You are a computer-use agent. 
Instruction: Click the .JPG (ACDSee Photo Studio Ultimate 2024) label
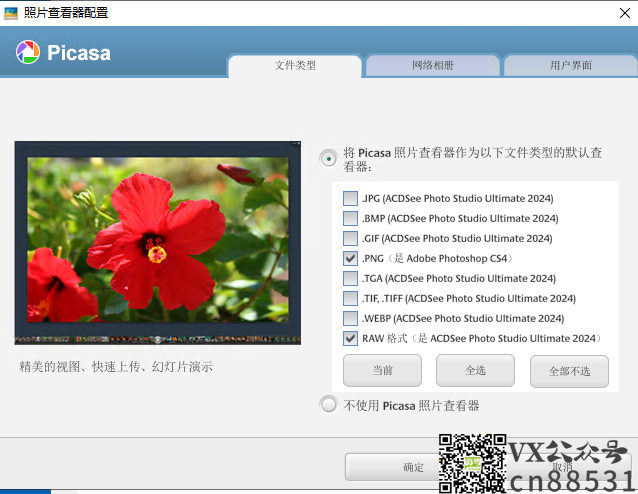click(x=458, y=199)
